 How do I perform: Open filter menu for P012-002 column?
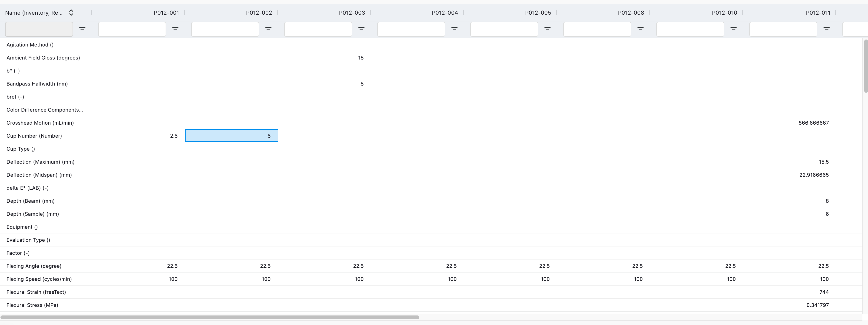point(268,29)
